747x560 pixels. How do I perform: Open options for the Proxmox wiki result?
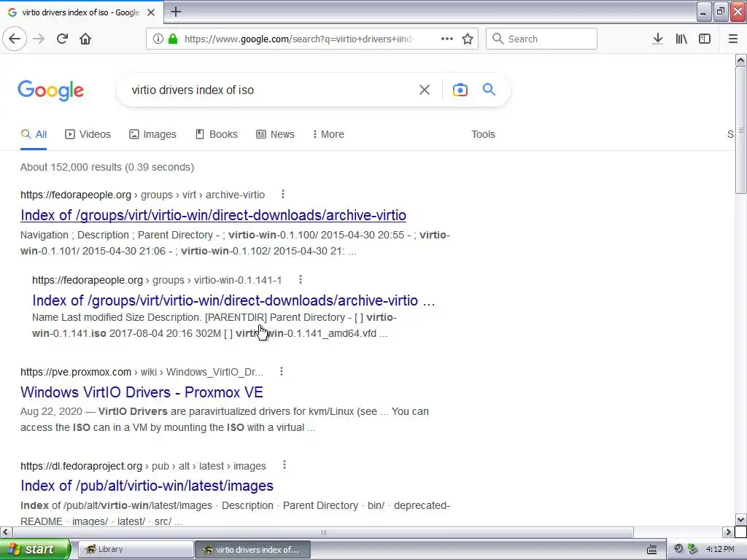point(282,371)
